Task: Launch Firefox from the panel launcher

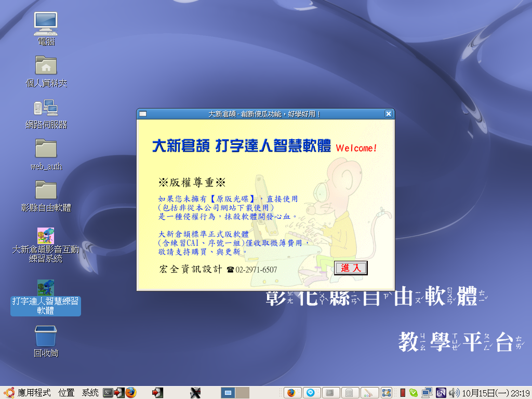Action: coord(131,393)
